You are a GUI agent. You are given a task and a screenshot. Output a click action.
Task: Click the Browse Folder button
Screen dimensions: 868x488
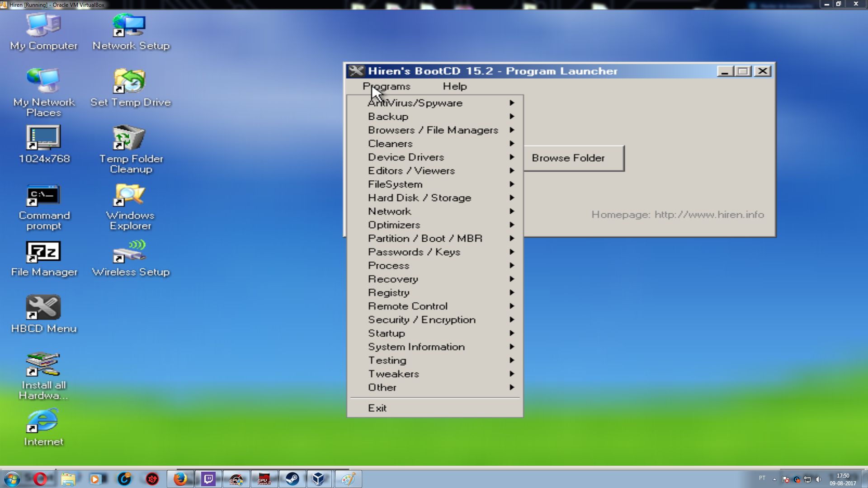(x=574, y=158)
